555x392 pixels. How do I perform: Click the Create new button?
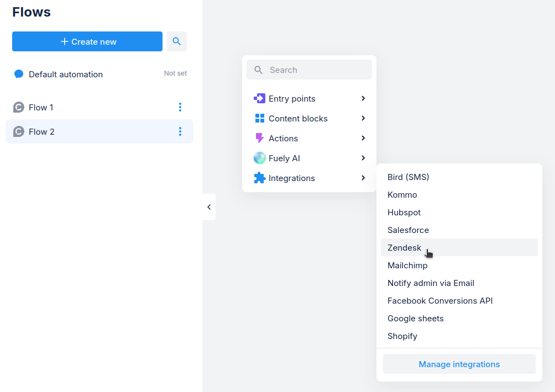(87, 41)
